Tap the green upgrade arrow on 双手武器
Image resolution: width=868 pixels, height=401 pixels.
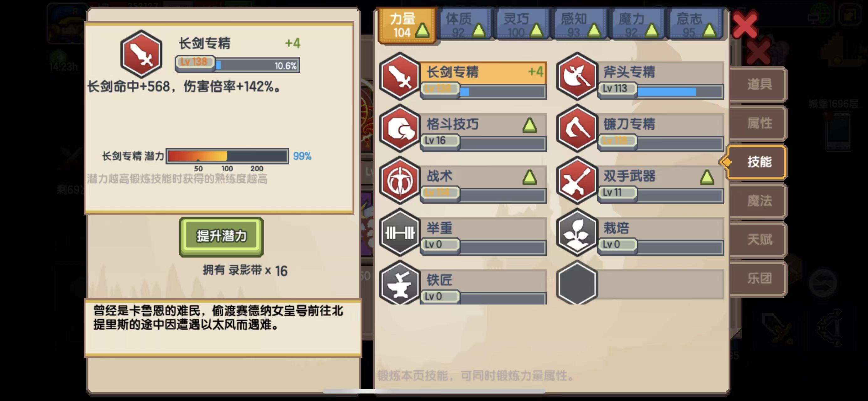(707, 177)
